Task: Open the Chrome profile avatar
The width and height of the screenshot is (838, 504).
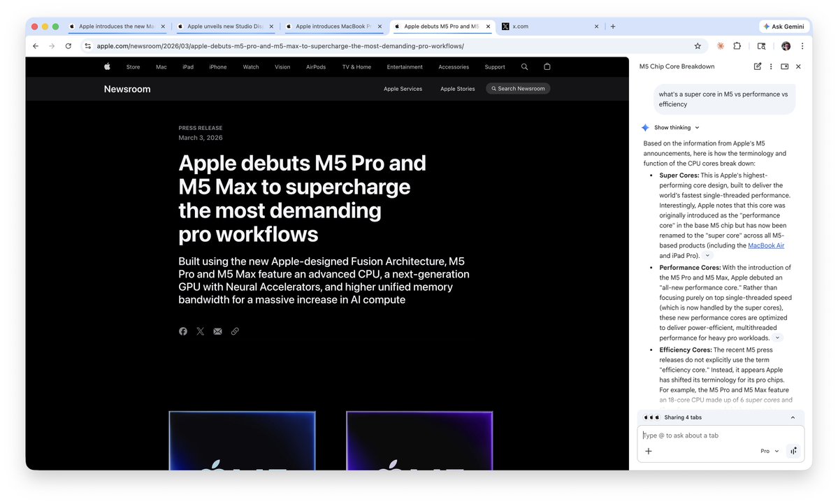Action: (x=786, y=46)
